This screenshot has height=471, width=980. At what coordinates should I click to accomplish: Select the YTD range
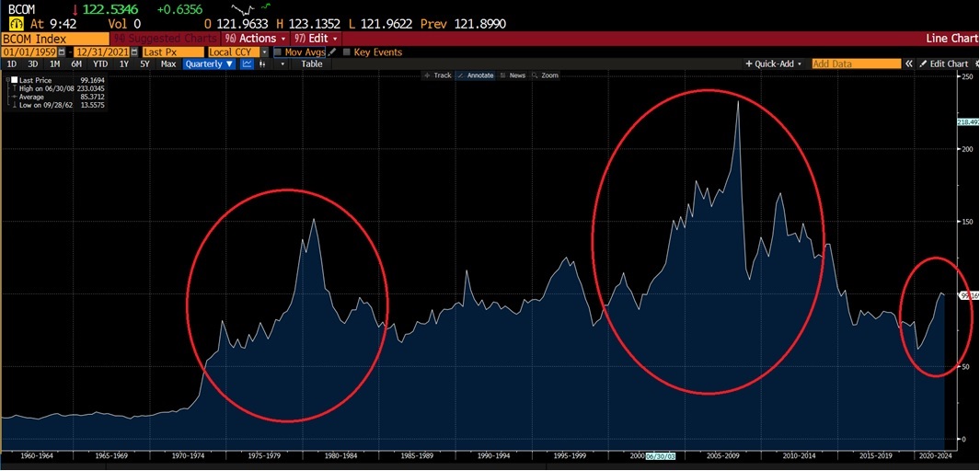point(100,63)
